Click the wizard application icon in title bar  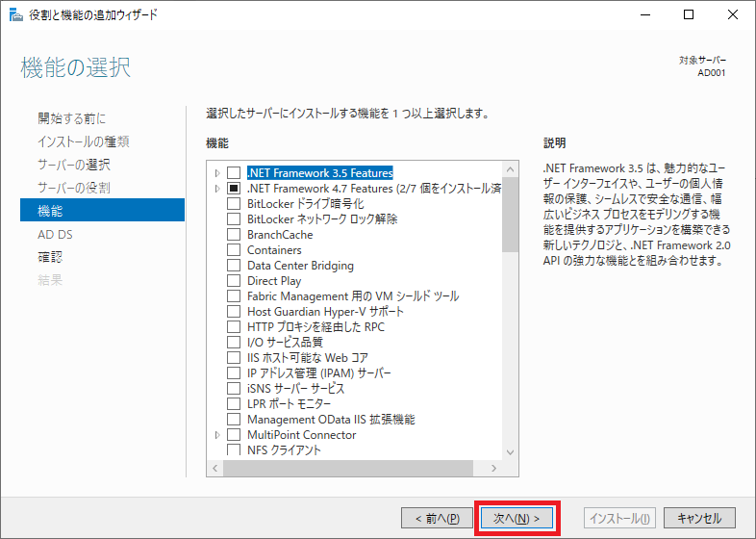coord(16,15)
